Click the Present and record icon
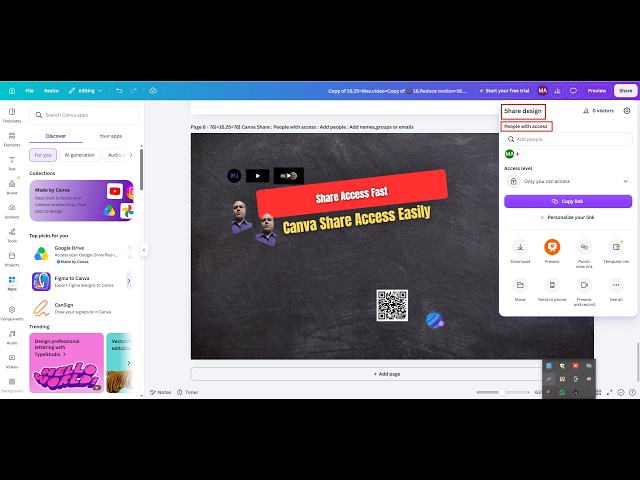The image size is (640, 480). 584,285
